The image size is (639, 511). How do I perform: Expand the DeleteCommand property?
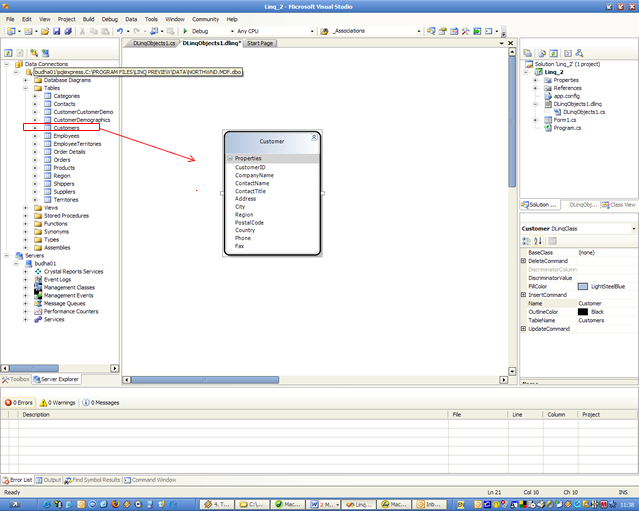coord(524,261)
